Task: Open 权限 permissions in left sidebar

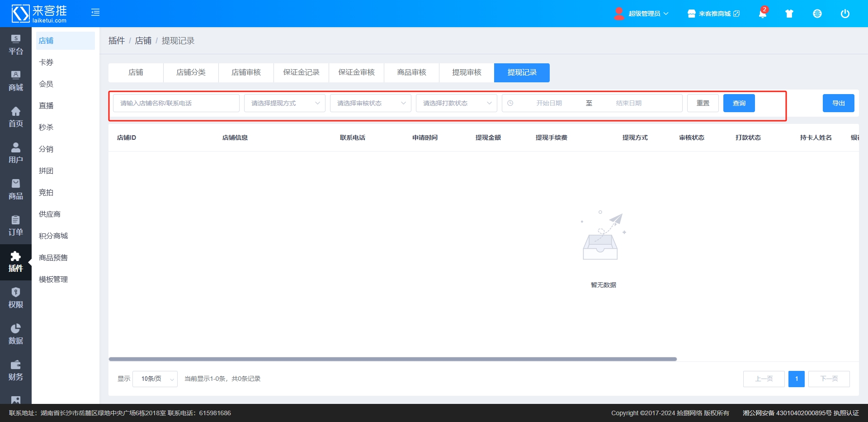Action: [x=16, y=298]
